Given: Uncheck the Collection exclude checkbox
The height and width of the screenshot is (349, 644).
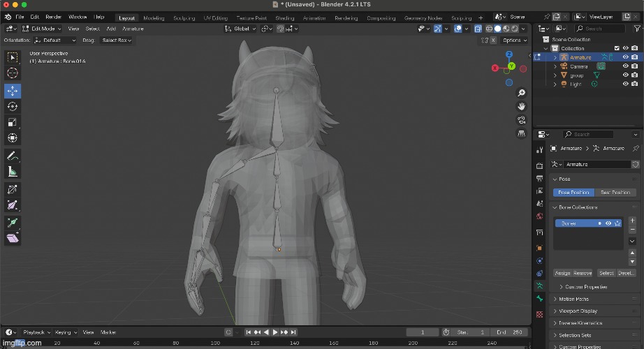Looking at the screenshot, I should point(616,48).
